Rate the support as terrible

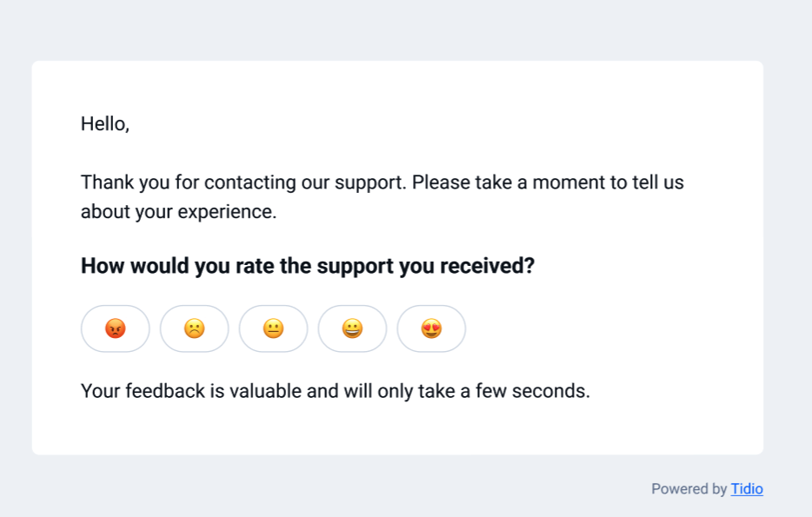coord(116,328)
